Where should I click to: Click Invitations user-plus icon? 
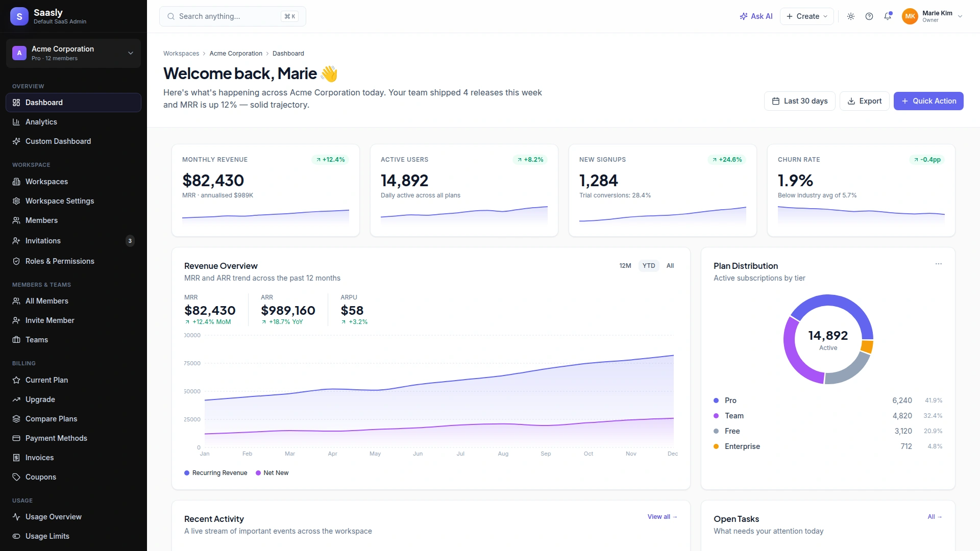pos(16,241)
